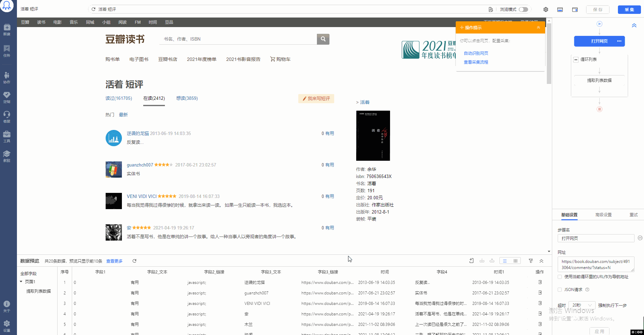Refresh the data preview with the reload icon
The image size is (644, 335).
click(134, 261)
